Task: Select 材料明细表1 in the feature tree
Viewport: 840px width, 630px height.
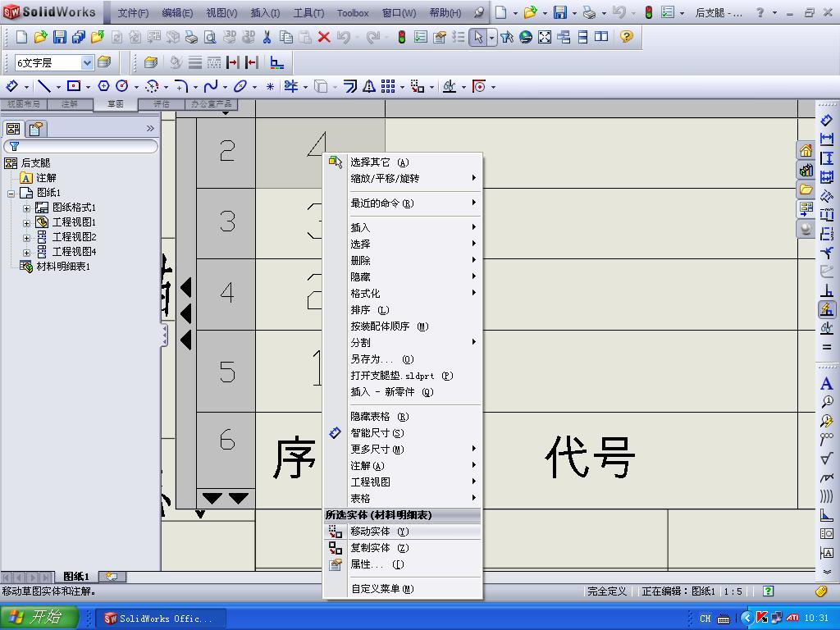Action: (55, 267)
